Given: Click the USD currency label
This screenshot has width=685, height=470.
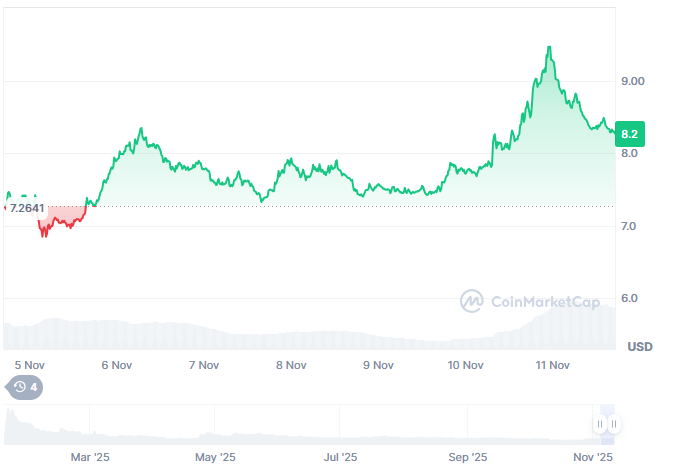Looking at the screenshot, I should 640,347.
